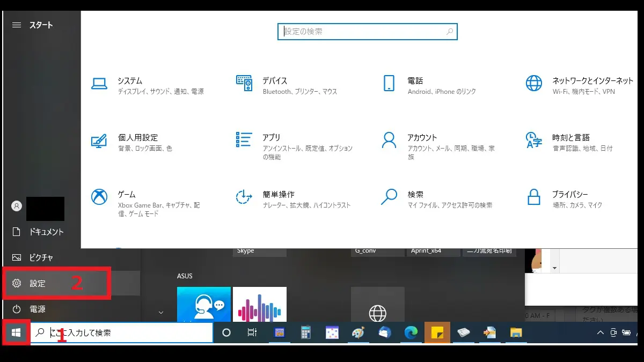The height and width of the screenshot is (362, 644).
Task: Open the keyboard-like app taskbar icon
Action: tap(464, 333)
